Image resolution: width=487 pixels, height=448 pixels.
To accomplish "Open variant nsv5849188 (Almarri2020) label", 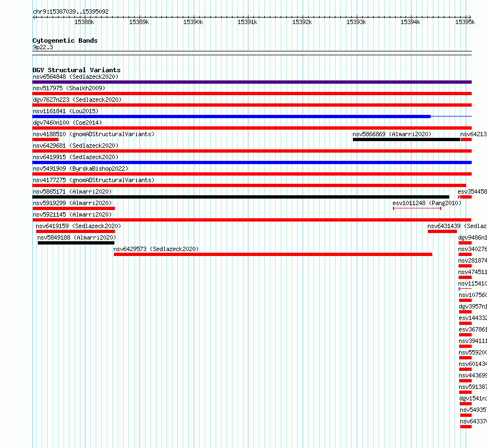I will 77,237.
